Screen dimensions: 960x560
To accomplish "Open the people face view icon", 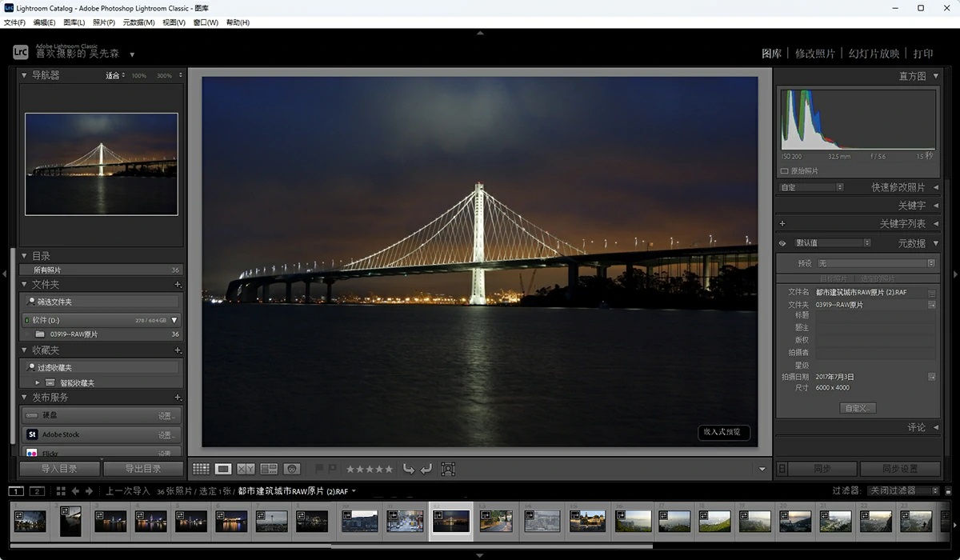I will (x=292, y=469).
